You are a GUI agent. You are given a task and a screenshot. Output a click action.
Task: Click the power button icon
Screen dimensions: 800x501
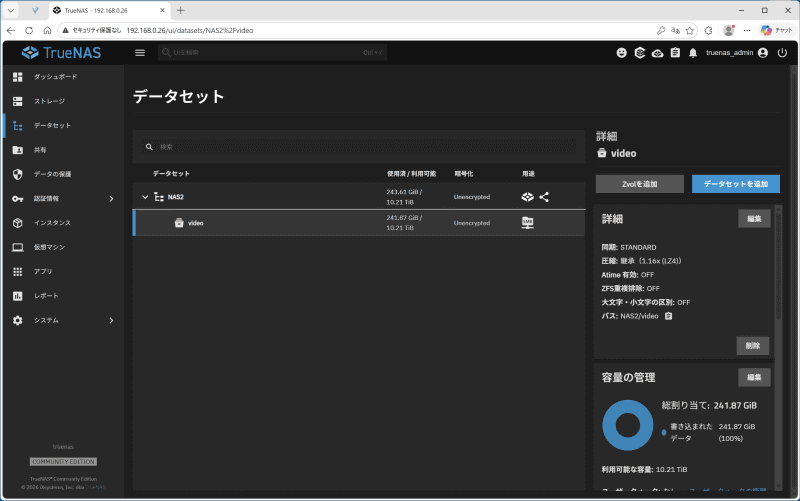click(782, 53)
